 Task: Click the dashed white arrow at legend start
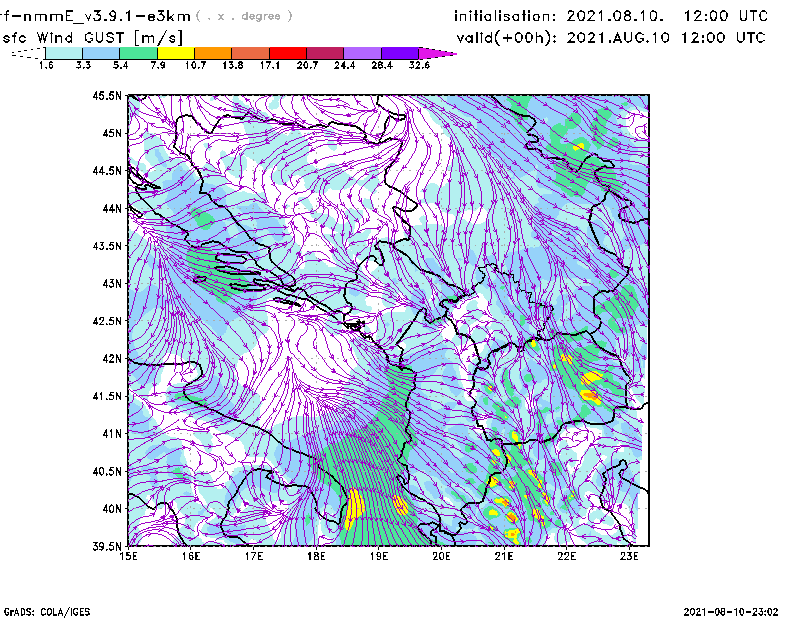coord(28,53)
